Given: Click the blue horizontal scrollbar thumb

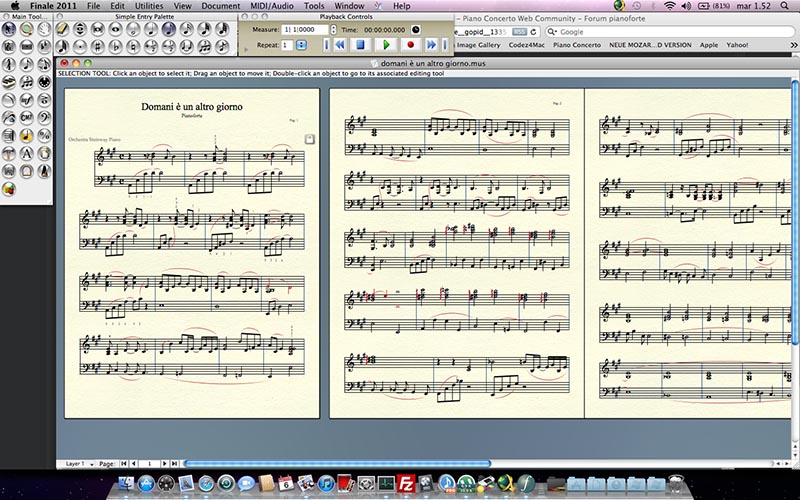Looking at the screenshot, I should point(337,464).
